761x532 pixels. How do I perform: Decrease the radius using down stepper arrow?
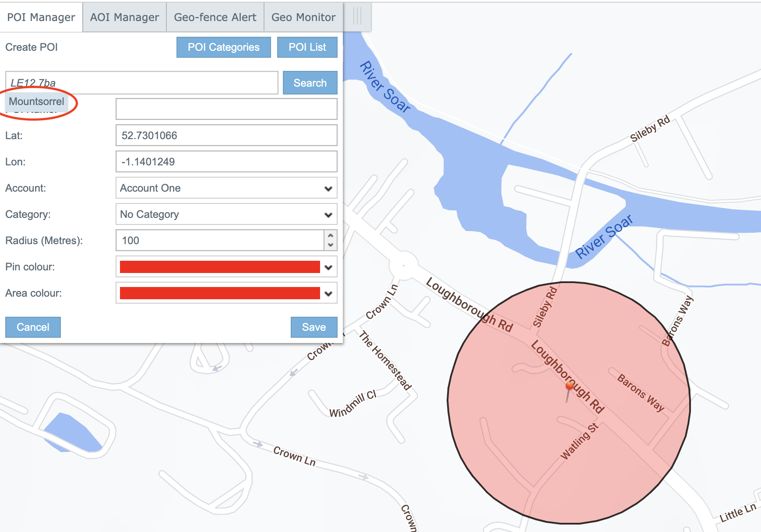pyautogui.click(x=331, y=245)
